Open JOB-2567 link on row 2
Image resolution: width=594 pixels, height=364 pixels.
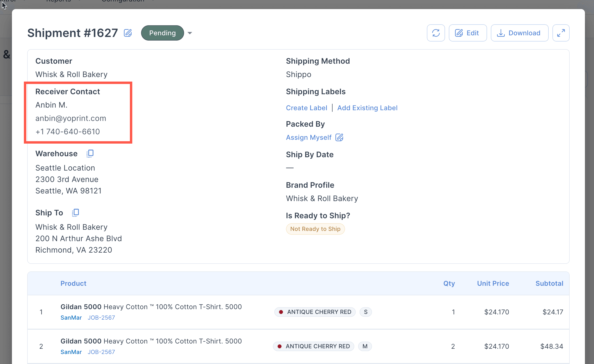pos(101,352)
